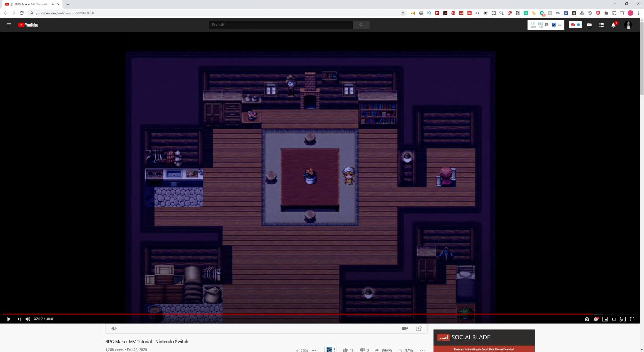
Task: Click the SHARE button
Action: coord(383,350)
